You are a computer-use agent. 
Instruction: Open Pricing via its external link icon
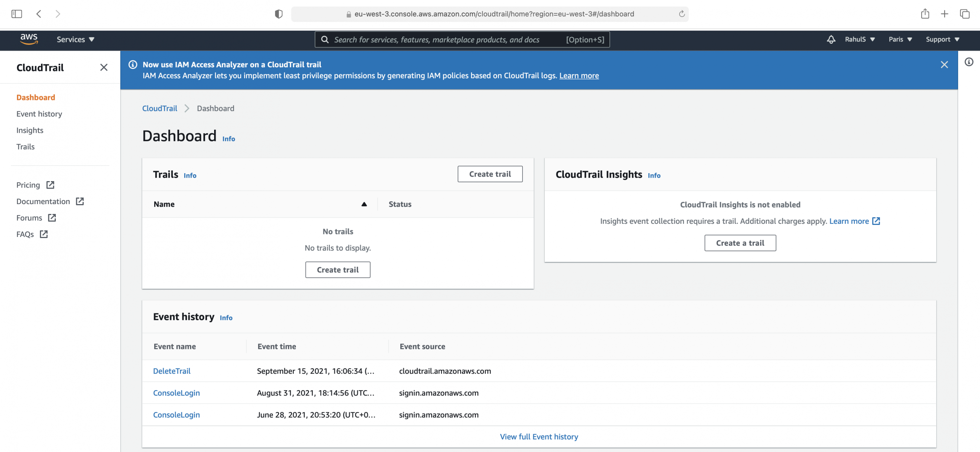(50, 184)
